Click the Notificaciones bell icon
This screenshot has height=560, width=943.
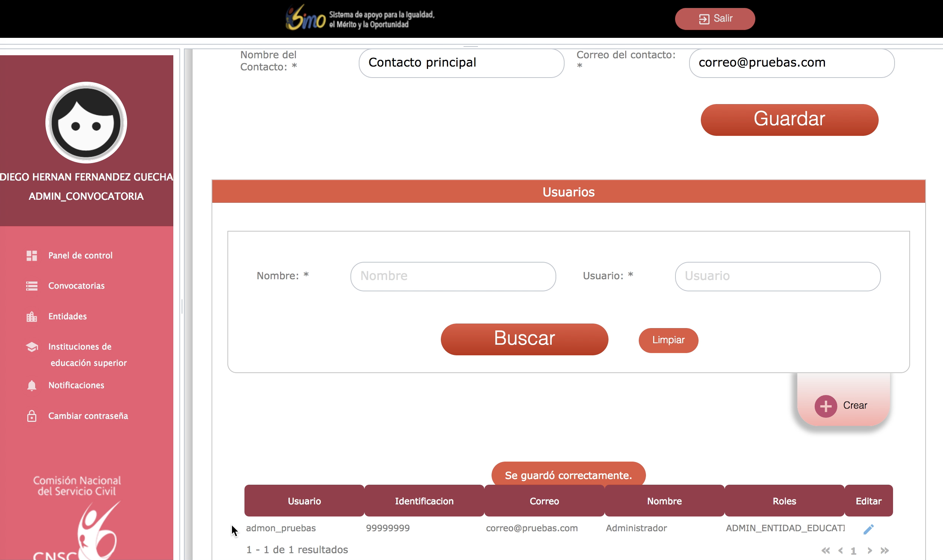(x=32, y=386)
